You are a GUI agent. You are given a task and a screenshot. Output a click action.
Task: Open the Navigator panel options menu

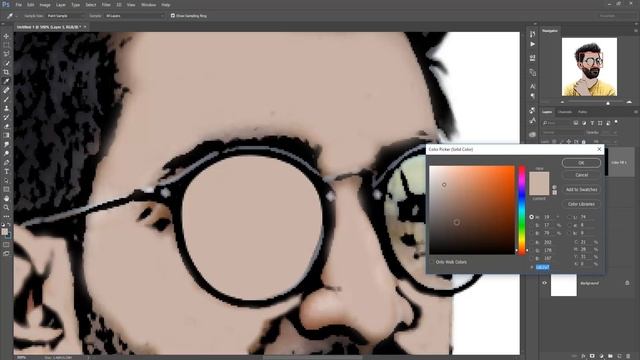[x=636, y=31]
